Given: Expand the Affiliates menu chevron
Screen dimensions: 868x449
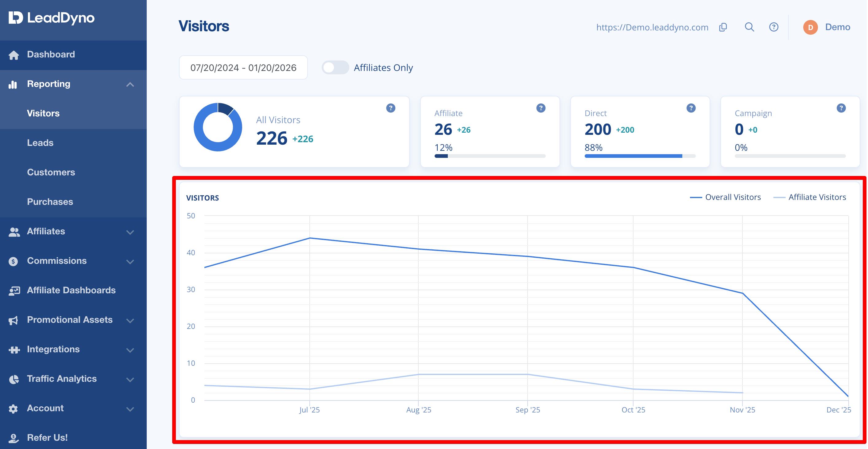Looking at the screenshot, I should point(130,232).
